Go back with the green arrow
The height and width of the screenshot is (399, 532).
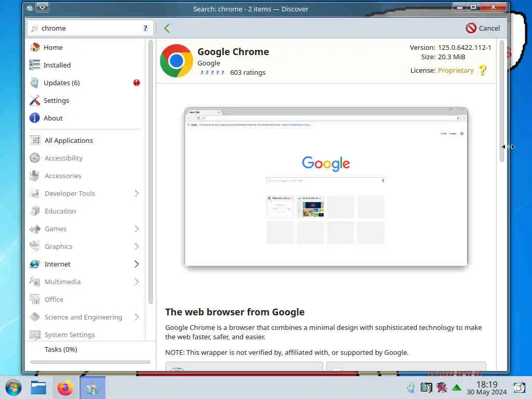[167, 28]
